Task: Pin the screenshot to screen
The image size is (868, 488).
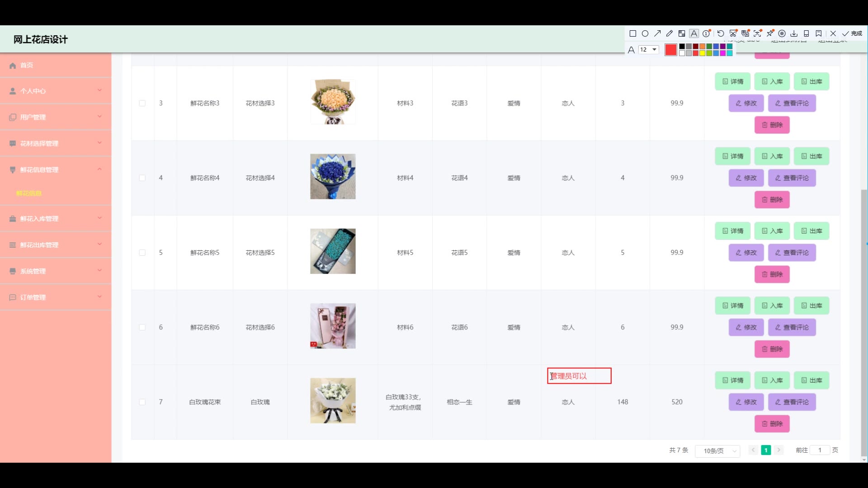Action: (x=770, y=33)
